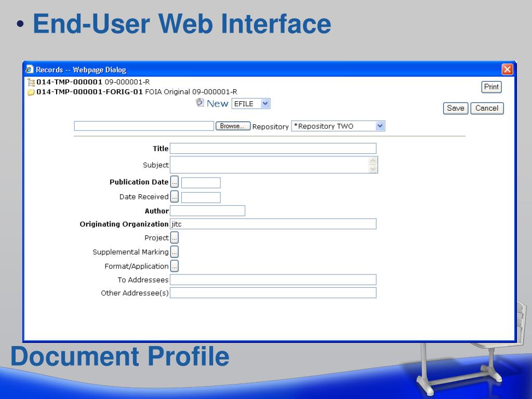Screen dimensions: 532x399
Task: Open the Supplemental Marking lookup button
Action: click(x=175, y=252)
